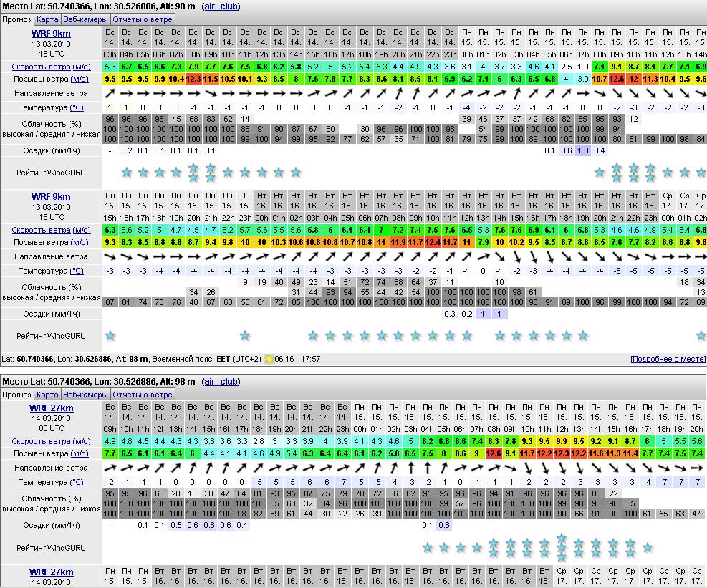This screenshot has width=707, height=588.
Task: Click the 1.3 precipitation cell in top table
Action: 582,150
